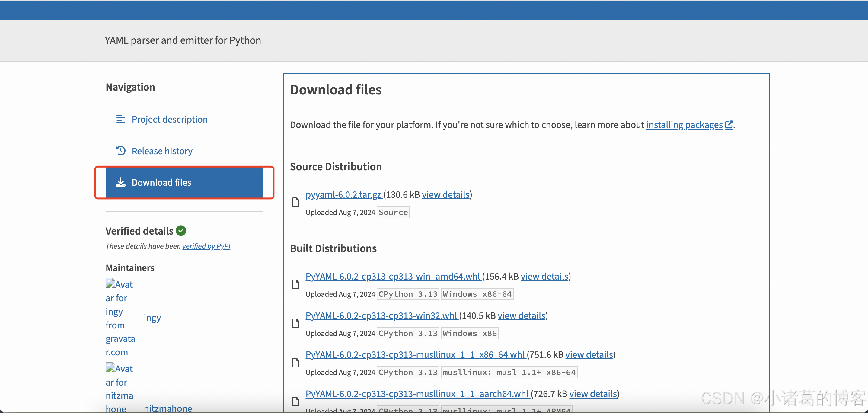Download the cp313 win_amd64 wheel
Image resolution: width=868 pixels, height=413 pixels.
pyautogui.click(x=393, y=277)
